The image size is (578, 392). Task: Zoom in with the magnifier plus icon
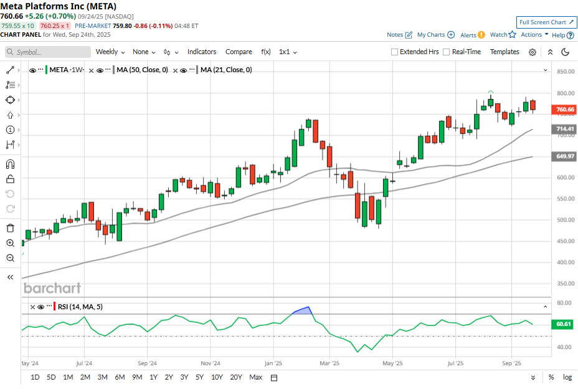tap(10, 243)
